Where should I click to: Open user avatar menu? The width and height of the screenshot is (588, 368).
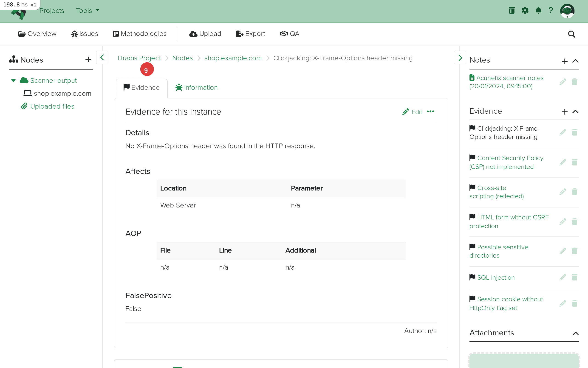tap(567, 11)
